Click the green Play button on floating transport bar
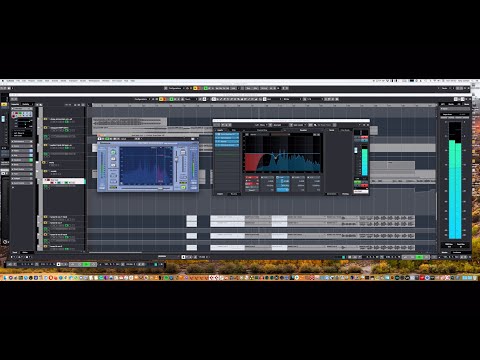The width and height of the screenshot is (480, 360). 86,264
